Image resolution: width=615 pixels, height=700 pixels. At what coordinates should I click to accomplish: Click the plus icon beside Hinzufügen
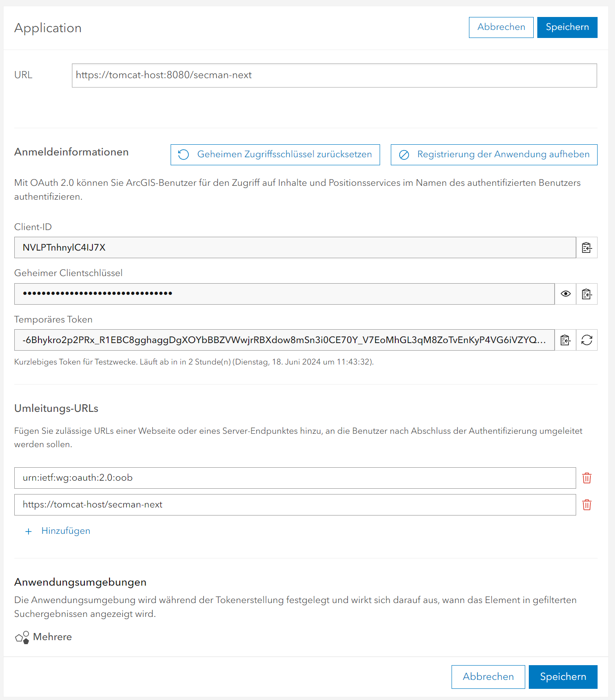pos(29,531)
